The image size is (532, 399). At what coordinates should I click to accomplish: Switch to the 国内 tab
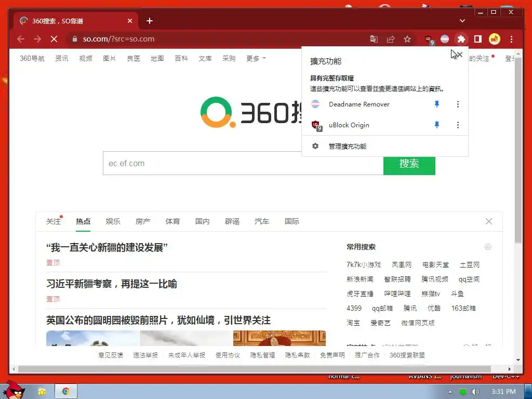click(203, 221)
